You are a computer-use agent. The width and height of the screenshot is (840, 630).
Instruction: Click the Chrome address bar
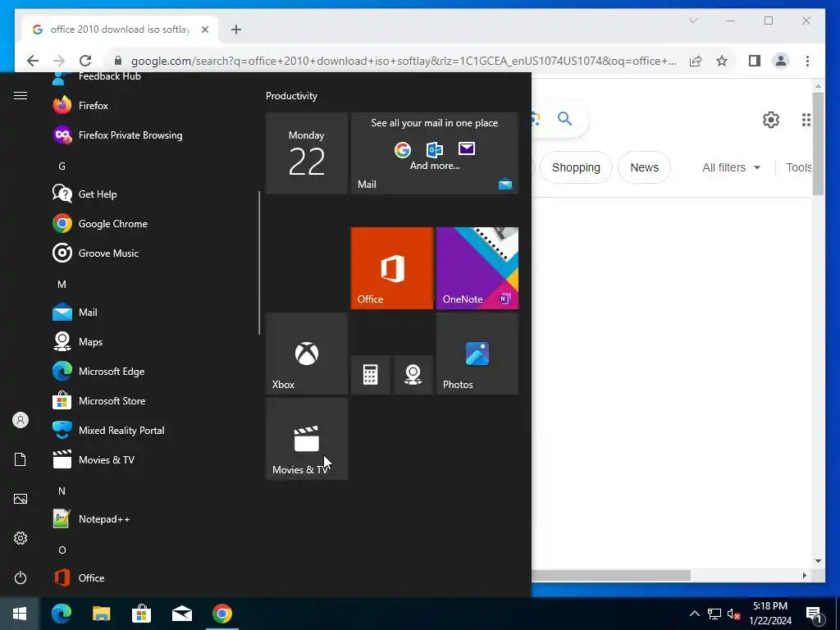point(403,61)
